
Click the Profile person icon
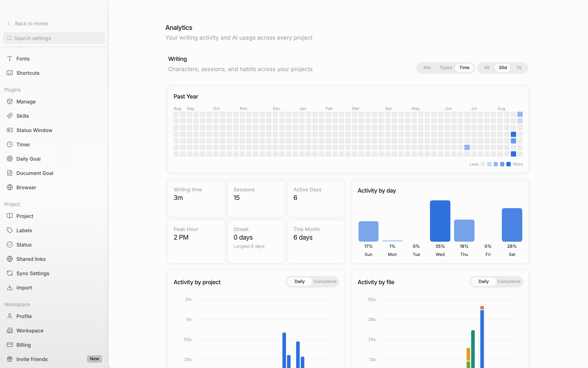(x=10, y=316)
